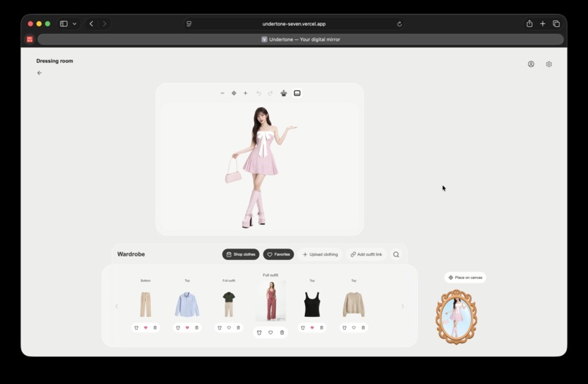588x384 pixels.
Task: Show Safari tab overview
Action: [556, 23]
